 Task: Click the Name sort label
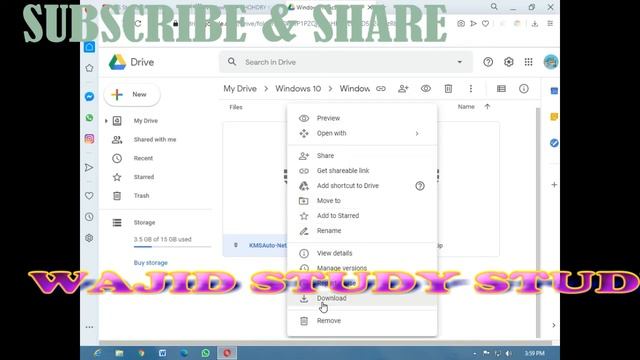(466, 107)
